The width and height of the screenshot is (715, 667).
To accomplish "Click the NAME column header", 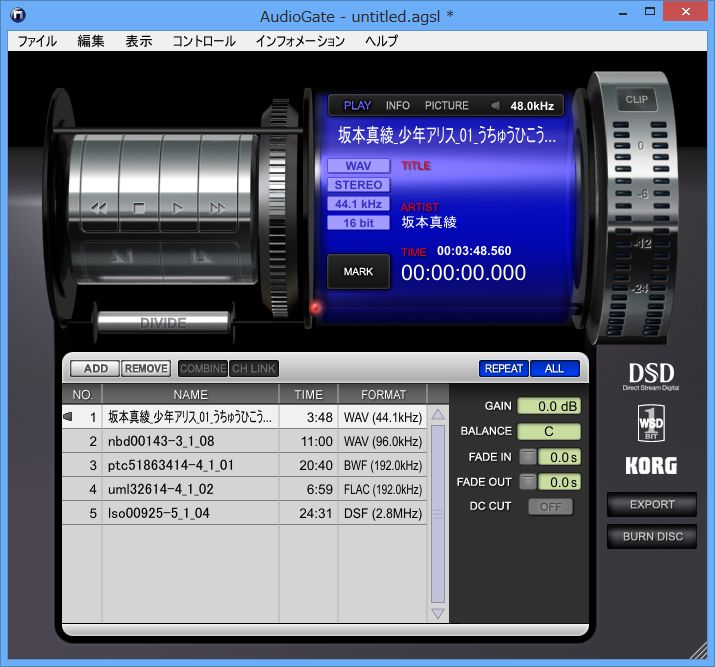I will (x=191, y=394).
